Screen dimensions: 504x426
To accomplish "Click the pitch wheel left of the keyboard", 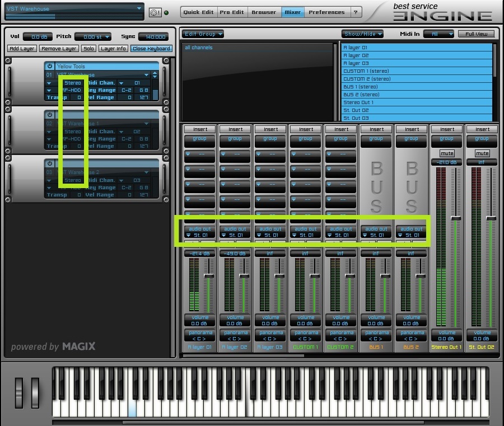I will pyautogui.click(x=19, y=392).
